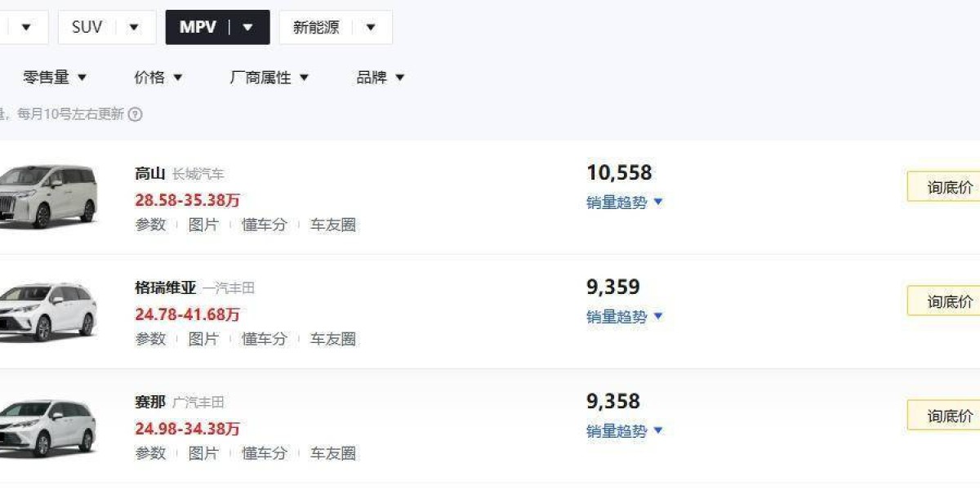Expand the MPV category dropdown arrow
The height and width of the screenshot is (490, 980).
coord(248,27)
